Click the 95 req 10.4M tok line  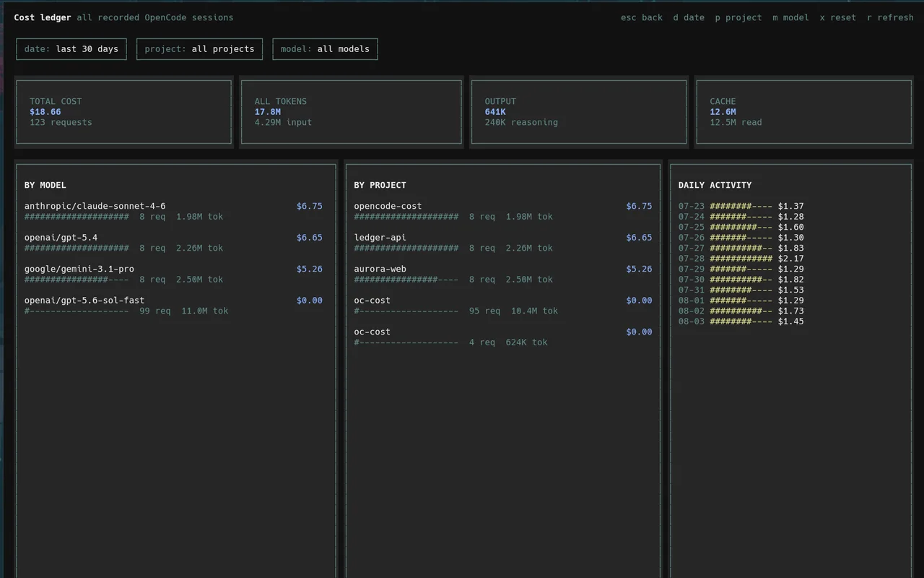513,311
